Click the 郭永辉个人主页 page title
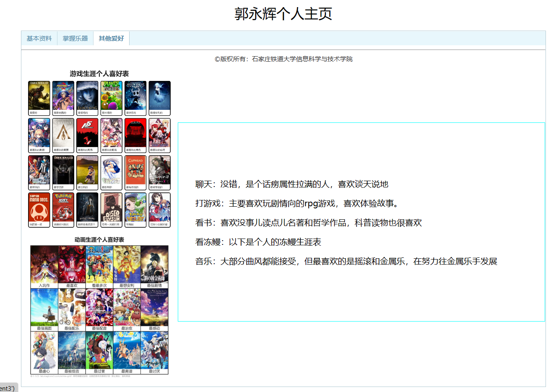This screenshot has width=556, height=392. [x=283, y=14]
